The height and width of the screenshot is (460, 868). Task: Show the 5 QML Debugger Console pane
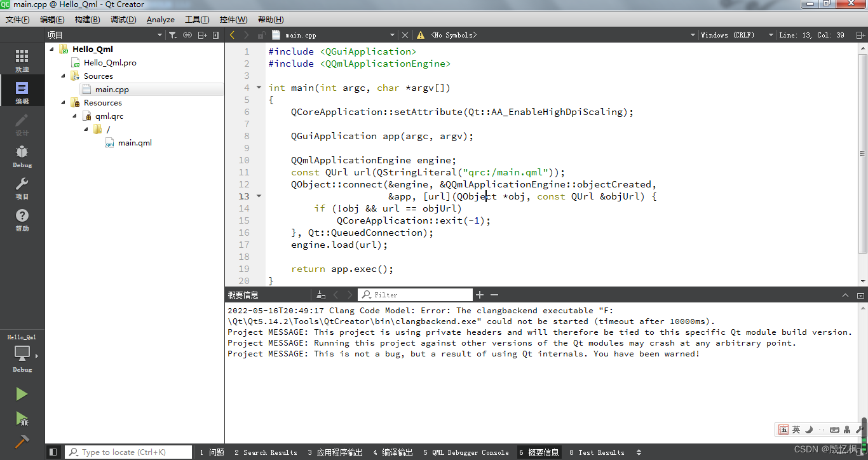click(466, 452)
